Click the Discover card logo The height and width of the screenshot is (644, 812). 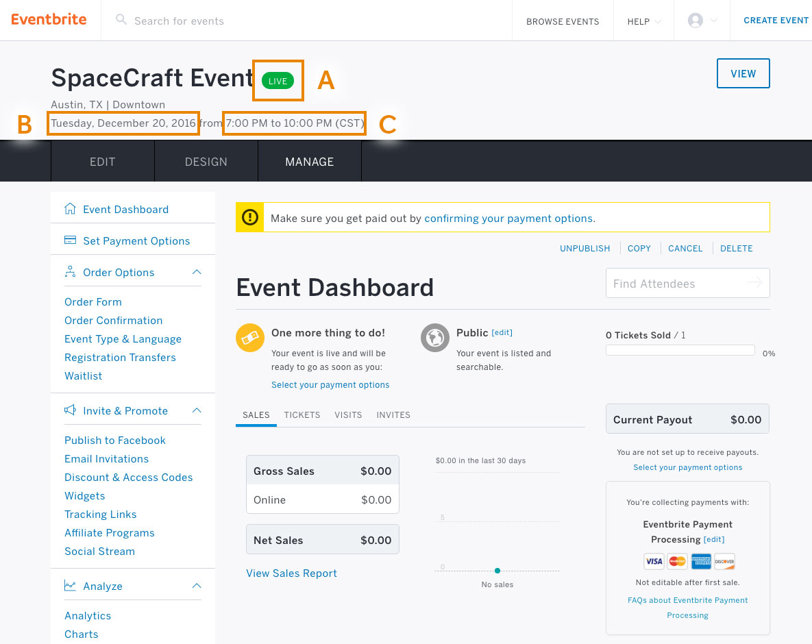(x=724, y=561)
